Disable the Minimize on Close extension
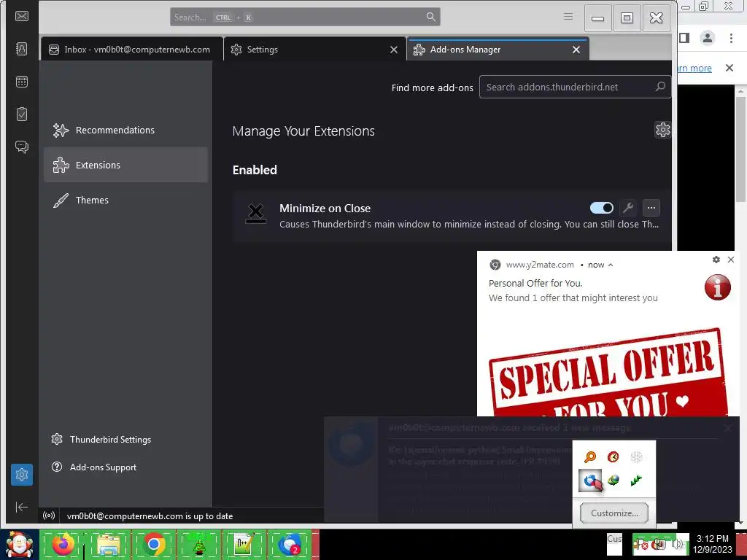This screenshot has height=560, width=747. tap(602, 208)
